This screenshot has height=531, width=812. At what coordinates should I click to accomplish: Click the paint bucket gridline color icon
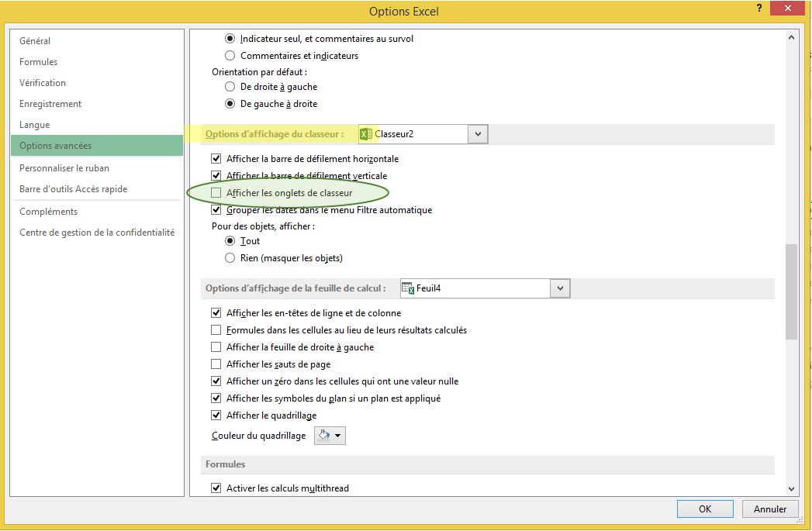click(x=325, y=436)
